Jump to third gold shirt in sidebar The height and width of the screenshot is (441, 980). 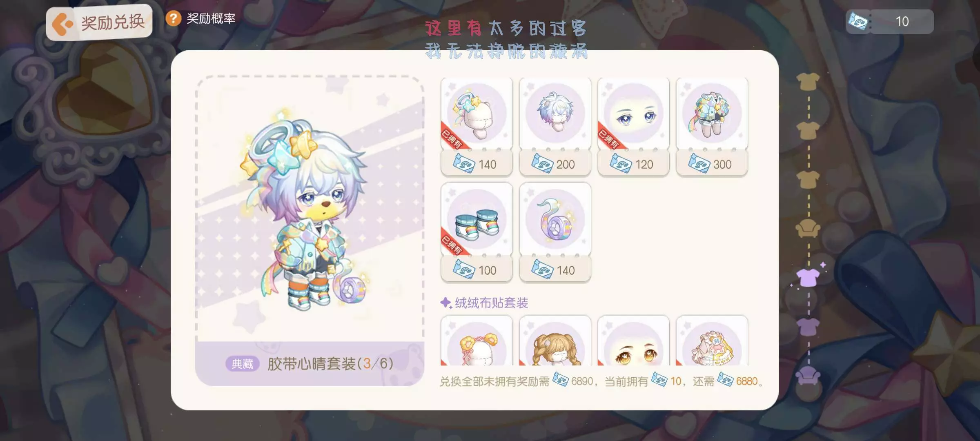808,180
